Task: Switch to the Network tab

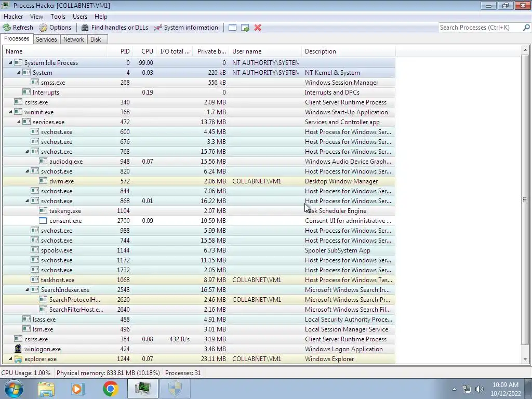Action: tap(73, 39)
